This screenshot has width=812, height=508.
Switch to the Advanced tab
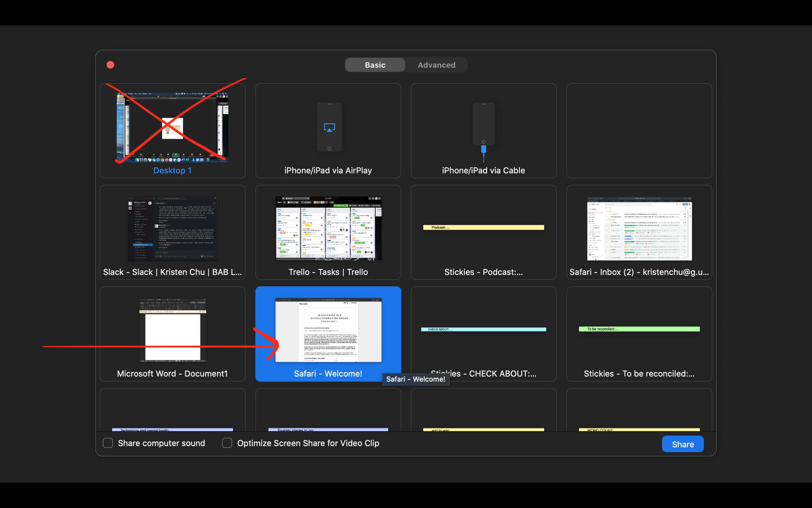point(436,65)
